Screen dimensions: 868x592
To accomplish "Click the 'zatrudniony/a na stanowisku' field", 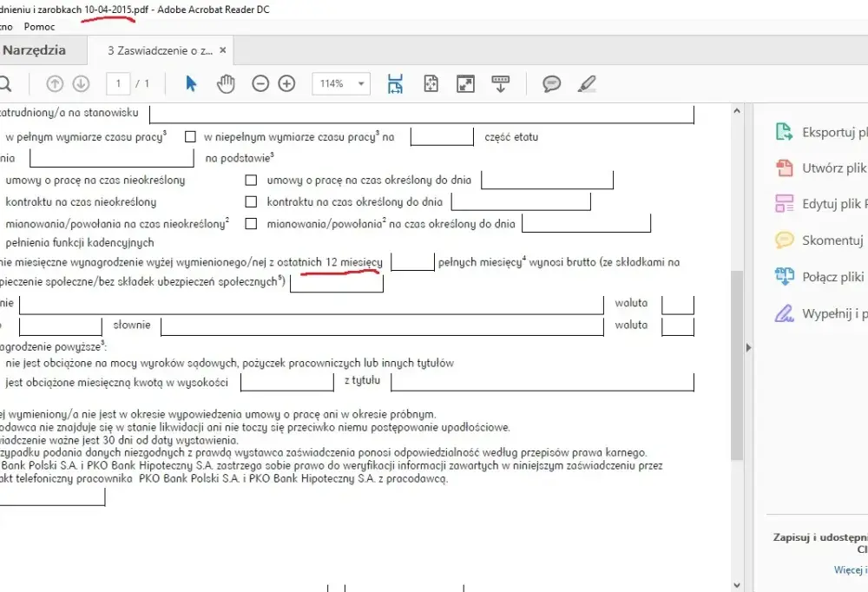I will 421,114.
